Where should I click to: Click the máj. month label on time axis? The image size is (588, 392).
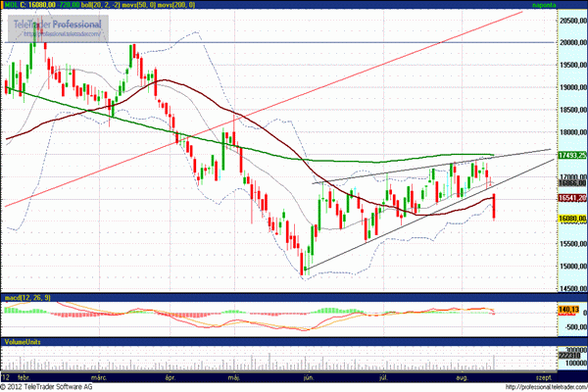[234, 377]
